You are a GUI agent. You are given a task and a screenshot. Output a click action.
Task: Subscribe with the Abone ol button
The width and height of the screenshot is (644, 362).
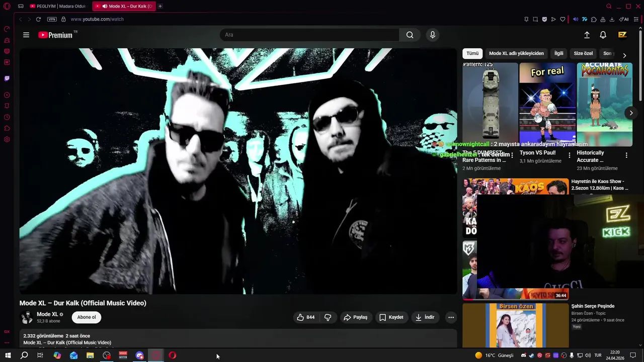click(87, 317)
